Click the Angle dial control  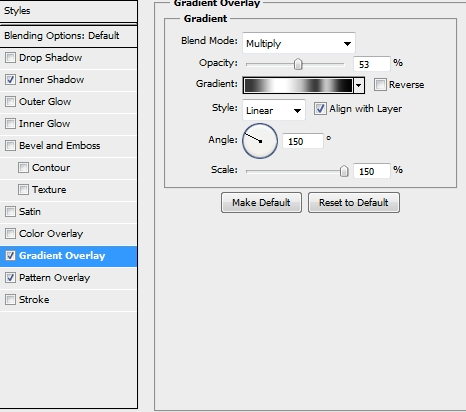point(260,141)
